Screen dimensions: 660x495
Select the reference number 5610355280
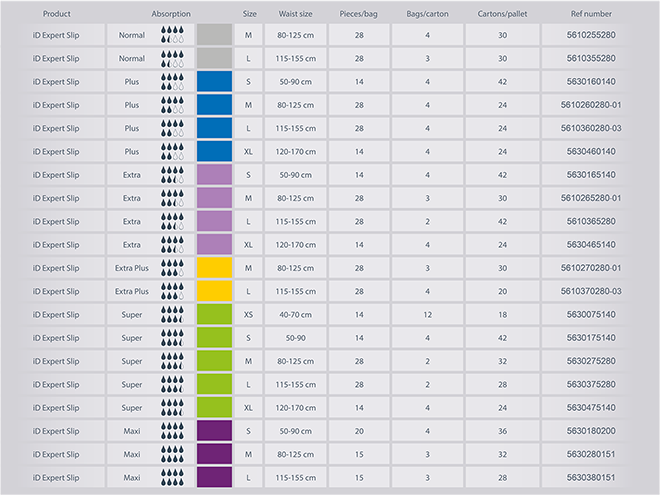(591, 58)
